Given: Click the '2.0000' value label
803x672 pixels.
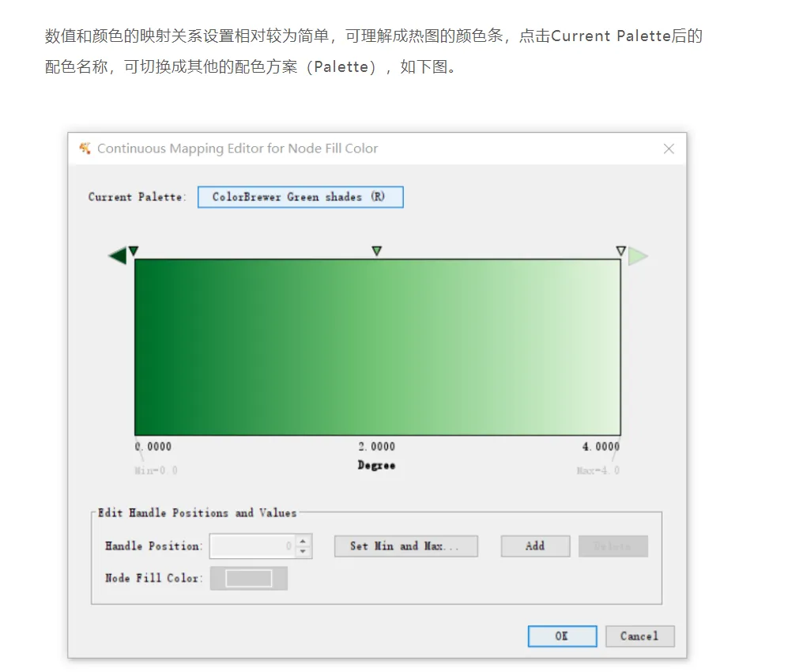Looking at the screenshot, I should point(377,447).
